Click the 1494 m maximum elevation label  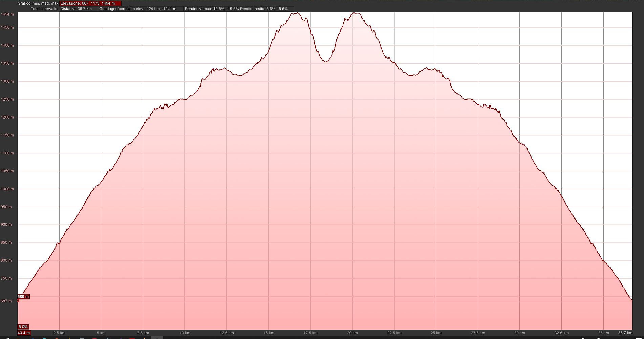tap(7, 14)
